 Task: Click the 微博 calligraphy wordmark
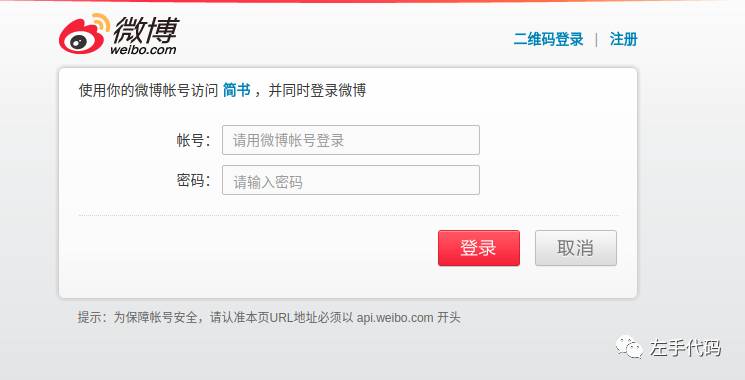(145, 28)
